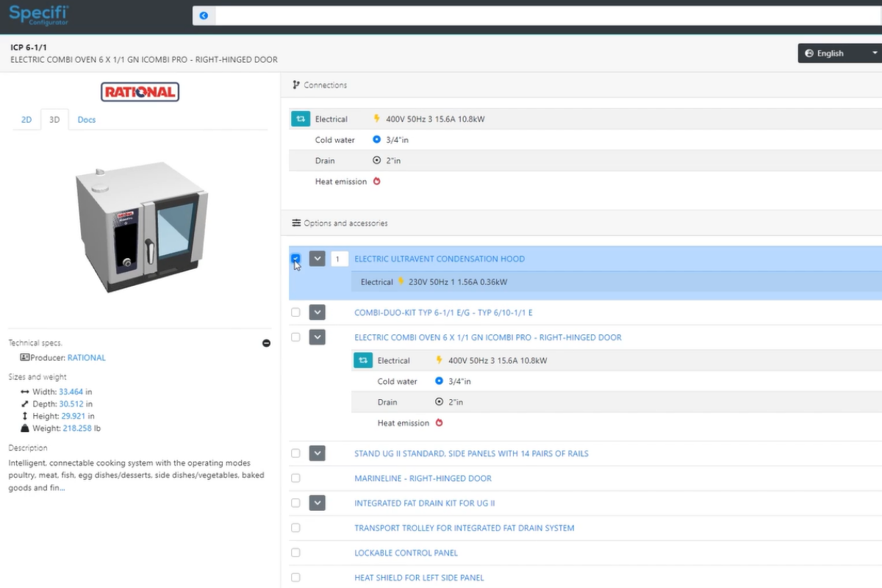Image resolution: width=882 pixels, height=588 pixels.
Task: Click the product description text
Action: click(136, 476)
